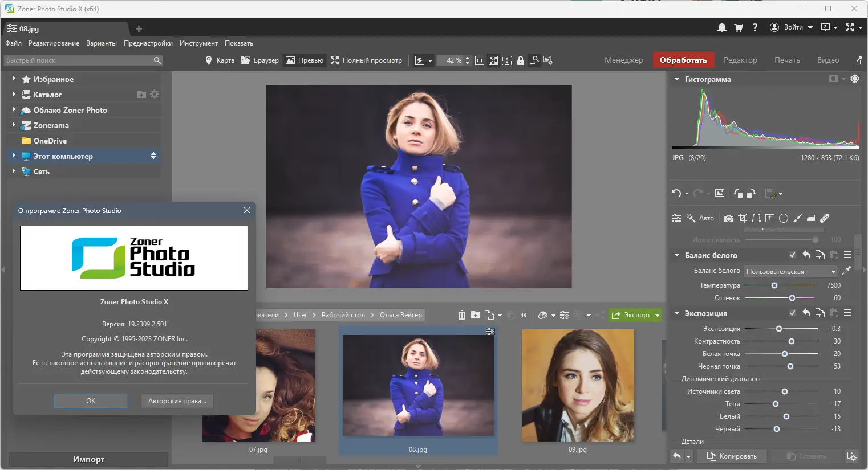Click the trash delete icon in thumbnail toolbar
868x470 pixels.
462,315
